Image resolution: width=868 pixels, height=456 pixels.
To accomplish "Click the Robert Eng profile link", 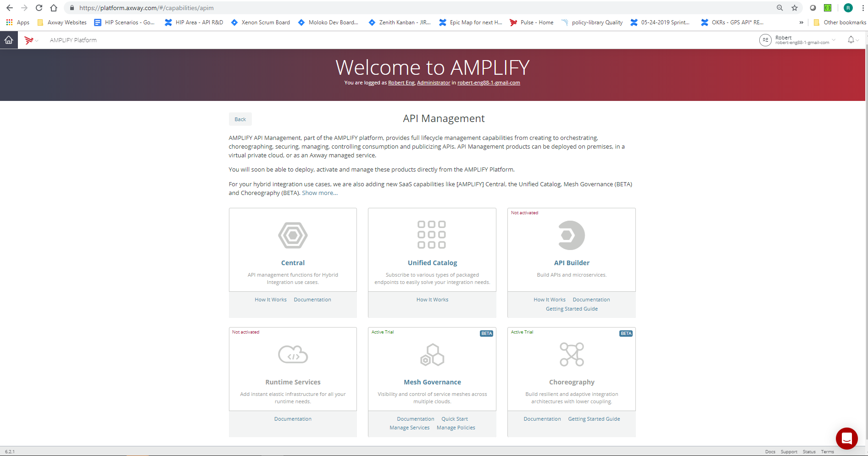I will pos(401,83).
